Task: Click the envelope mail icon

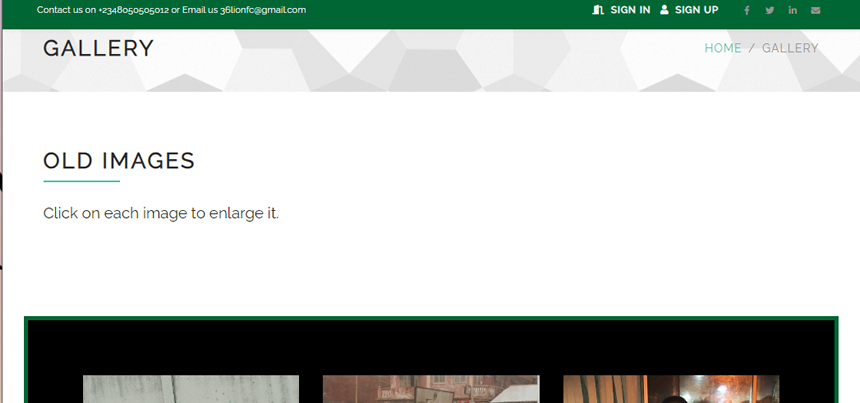Action: 815,10
